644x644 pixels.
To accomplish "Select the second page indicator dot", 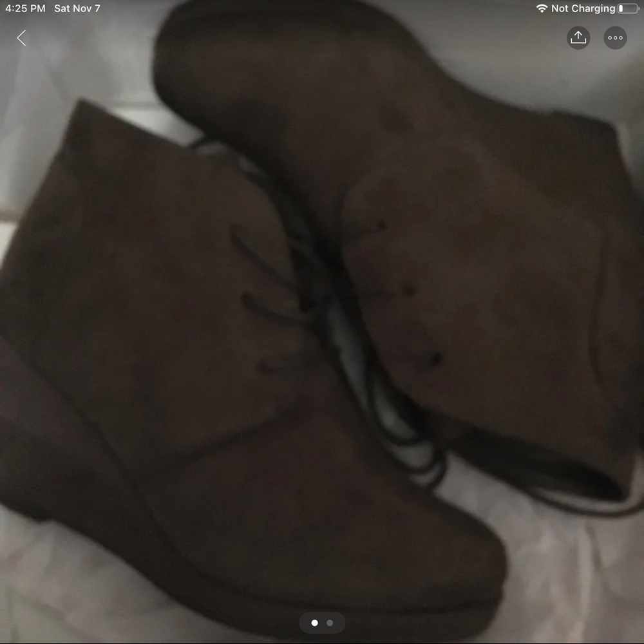I will [329, 623].
